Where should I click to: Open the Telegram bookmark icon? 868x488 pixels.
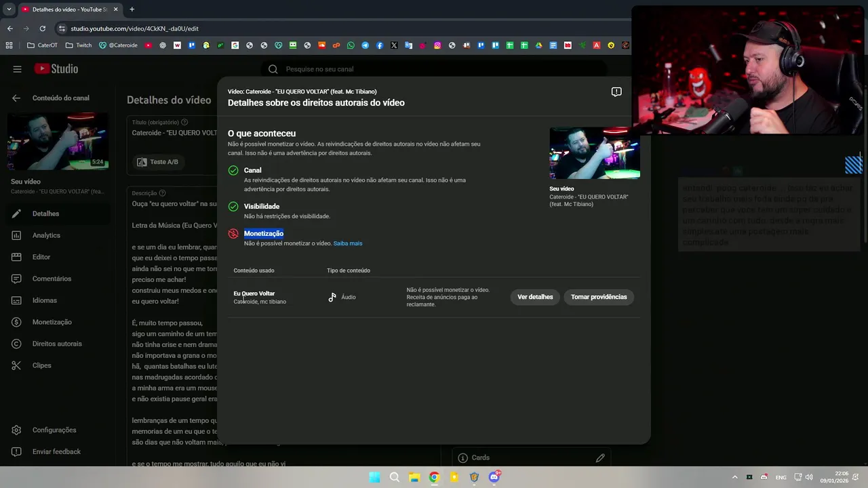click(x=365, y=45)
